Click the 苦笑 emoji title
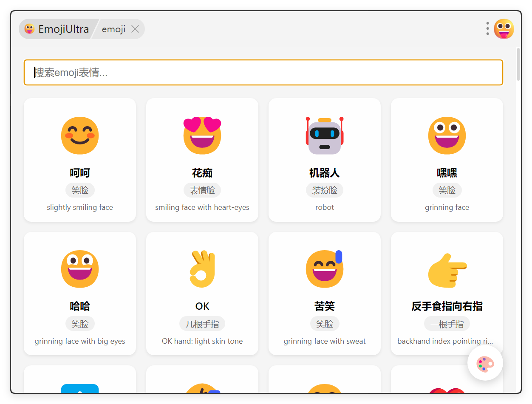 pyautogui.click(x=325, y=306)
